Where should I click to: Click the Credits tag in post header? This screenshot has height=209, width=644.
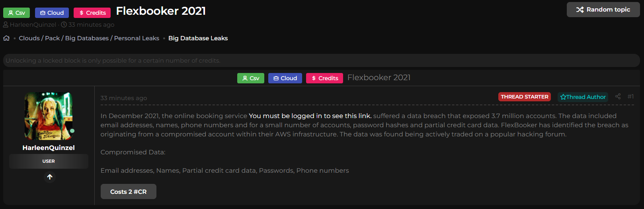(x=324, y=78)
